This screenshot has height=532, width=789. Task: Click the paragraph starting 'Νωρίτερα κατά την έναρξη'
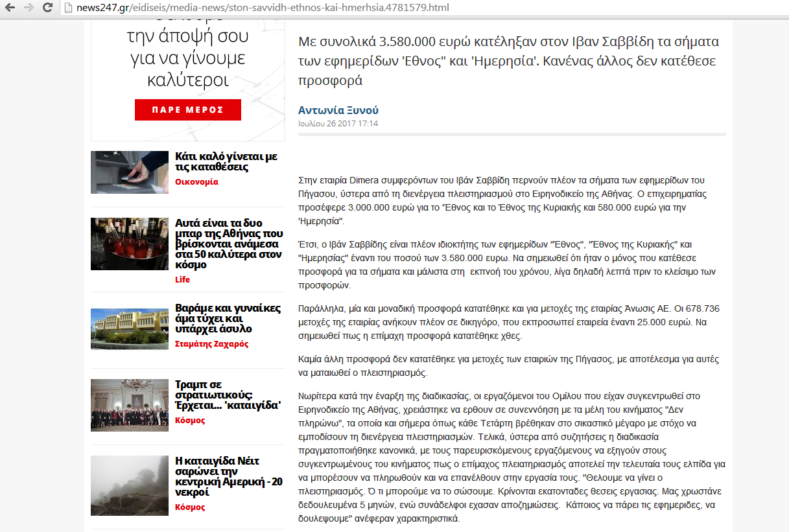[512, 457]
